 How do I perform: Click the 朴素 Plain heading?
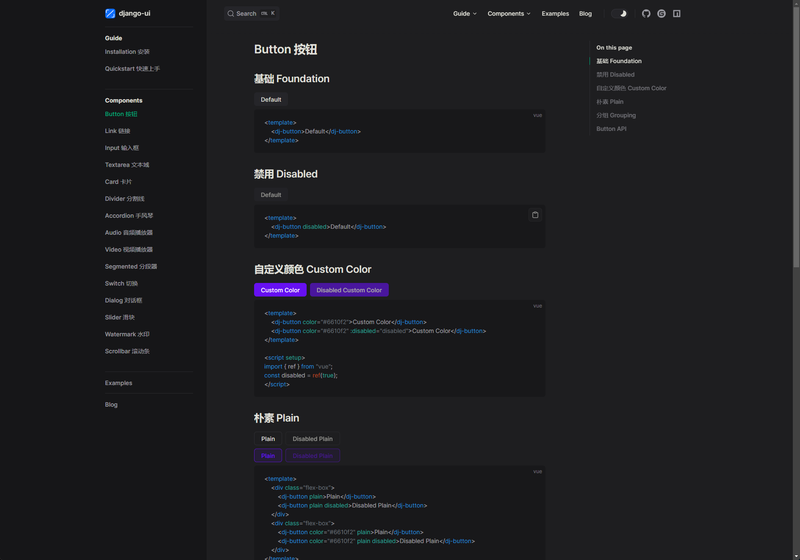coord(277,418)
